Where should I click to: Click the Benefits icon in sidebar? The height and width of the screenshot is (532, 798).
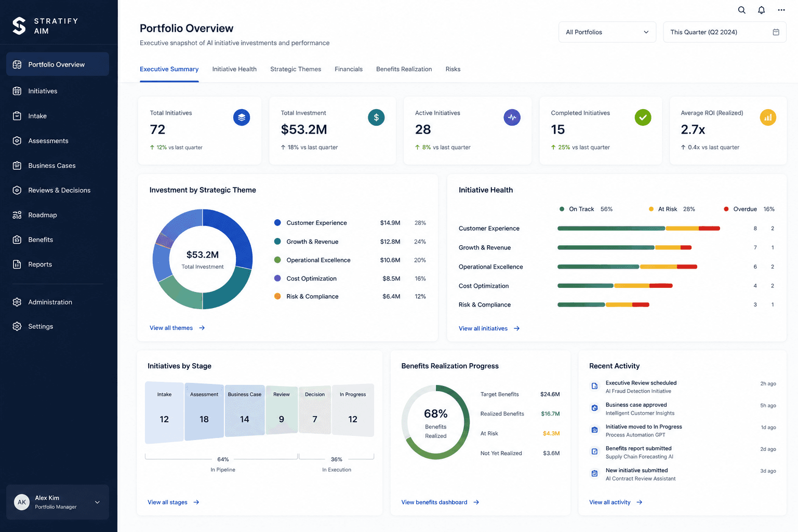[x=17, y=240]
